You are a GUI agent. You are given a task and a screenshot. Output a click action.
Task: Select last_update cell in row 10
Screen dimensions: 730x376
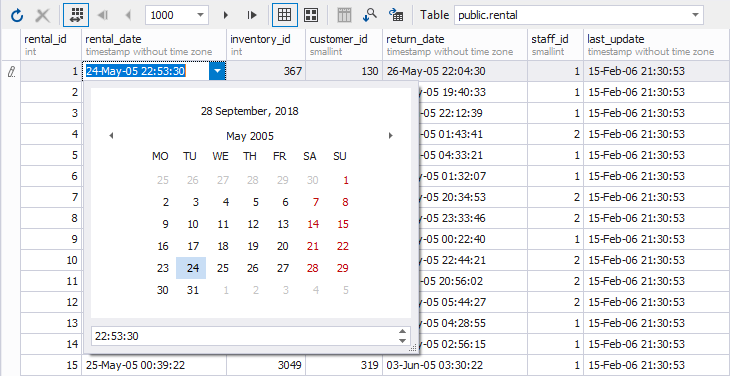656,260
